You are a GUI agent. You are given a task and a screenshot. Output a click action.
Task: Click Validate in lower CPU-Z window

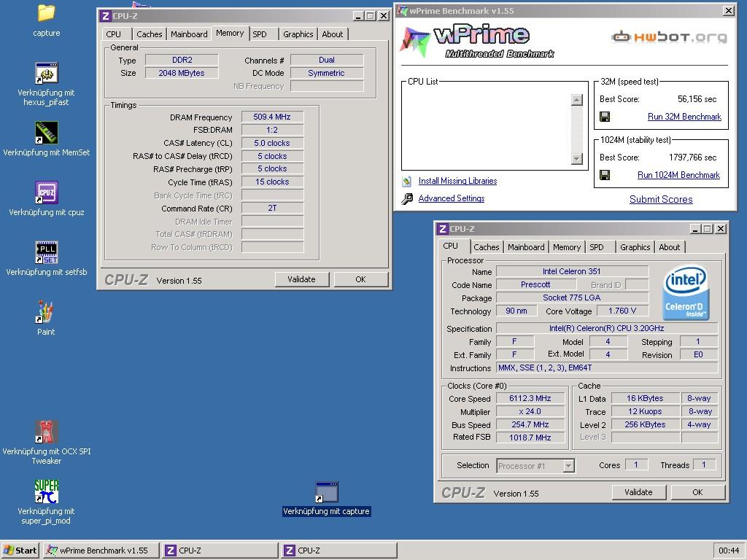tap(638, 492)
